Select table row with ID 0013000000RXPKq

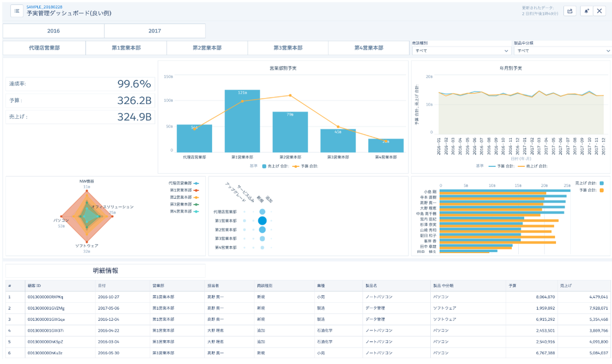308,297
